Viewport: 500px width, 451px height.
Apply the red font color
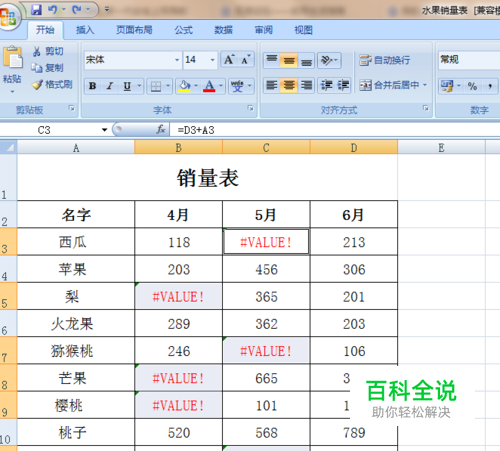pyautogui.click(x=209, y=86)
